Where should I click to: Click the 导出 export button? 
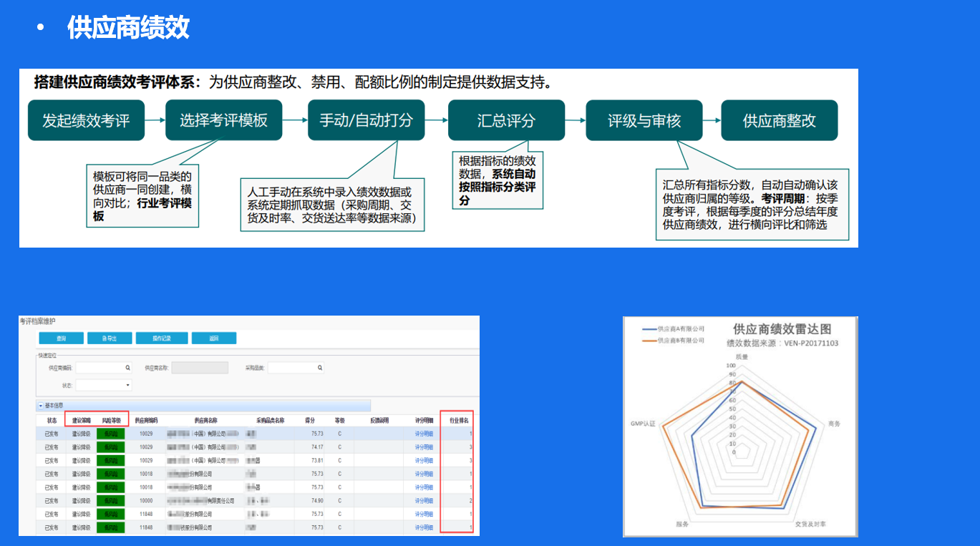coord(110,338)
